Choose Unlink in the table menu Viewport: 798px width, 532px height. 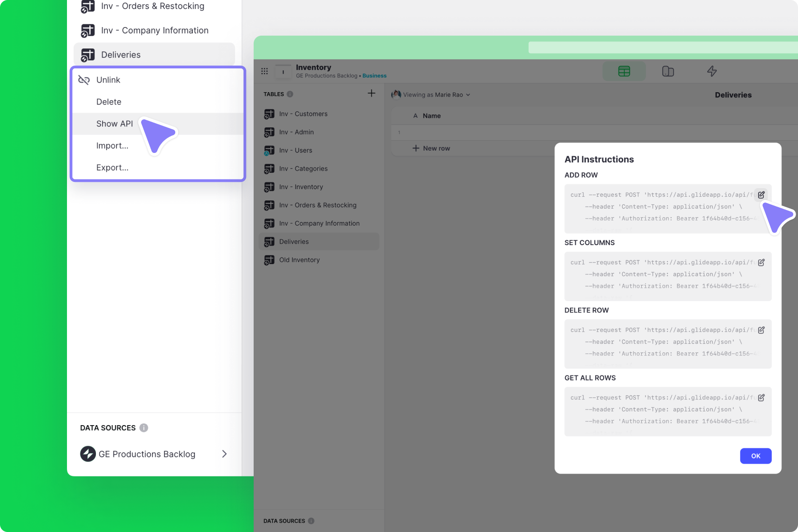coord(108,80)
